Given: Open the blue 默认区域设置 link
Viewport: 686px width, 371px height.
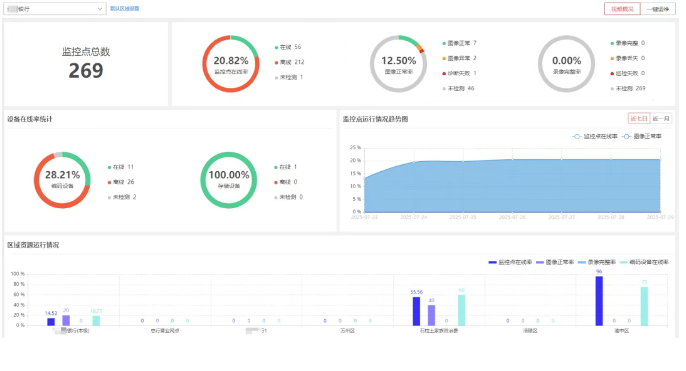Looking at the screenshot, I should coord(124,9).
